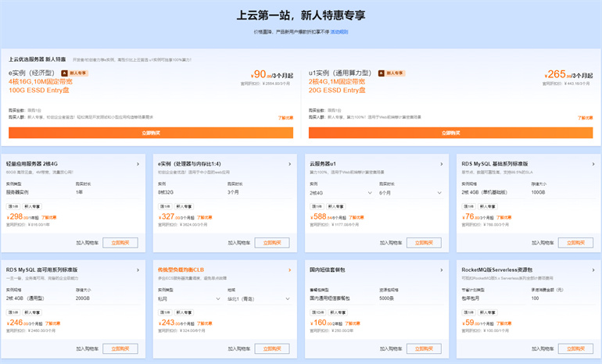Click the 上云优选服务器 新人特惠 section heading

38,59
